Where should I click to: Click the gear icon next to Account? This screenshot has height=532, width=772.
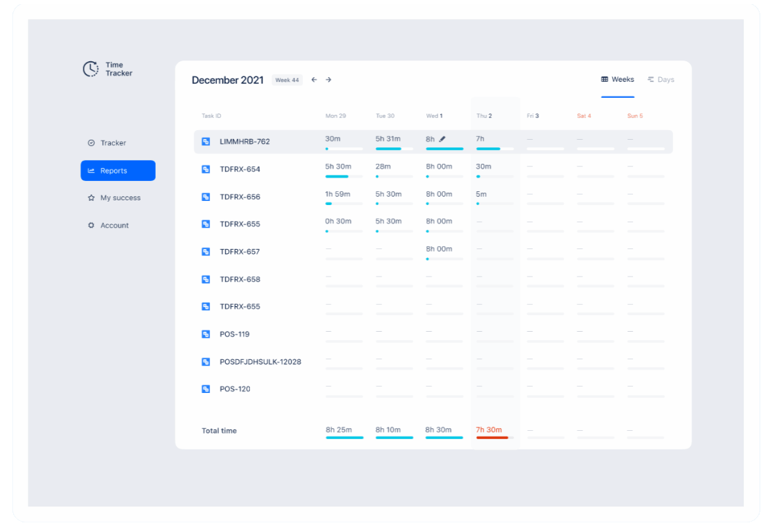click(91, 226)
